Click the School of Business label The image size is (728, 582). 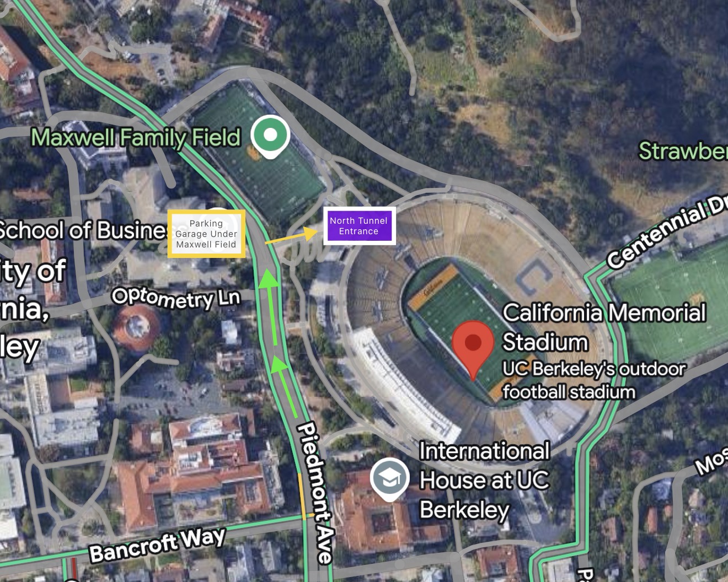(84, 230)
